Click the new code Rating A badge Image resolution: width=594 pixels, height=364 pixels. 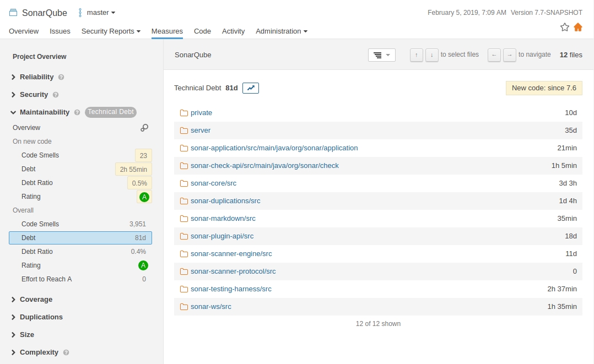pos(144,197)
